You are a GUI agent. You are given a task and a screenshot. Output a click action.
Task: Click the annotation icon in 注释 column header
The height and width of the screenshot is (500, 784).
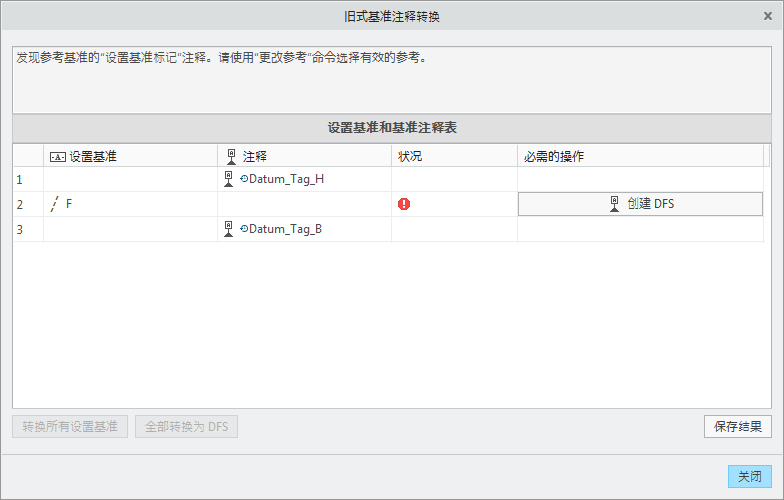[x=231, y=156]
